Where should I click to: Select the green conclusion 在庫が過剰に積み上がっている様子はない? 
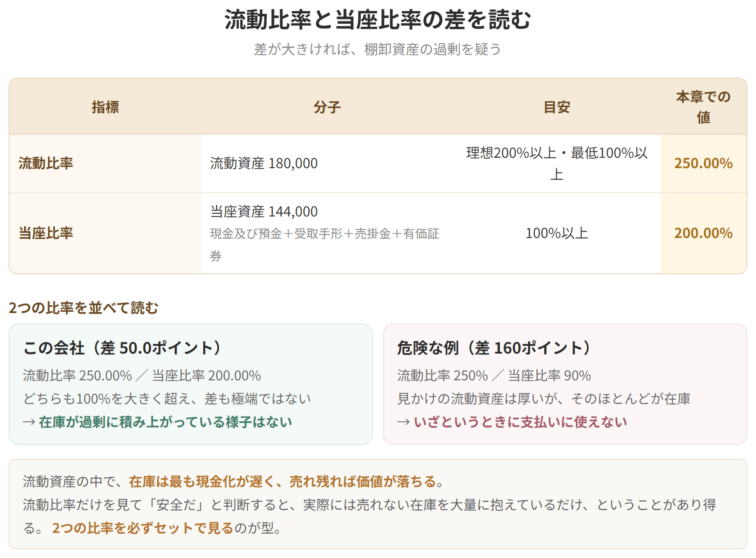166,422
